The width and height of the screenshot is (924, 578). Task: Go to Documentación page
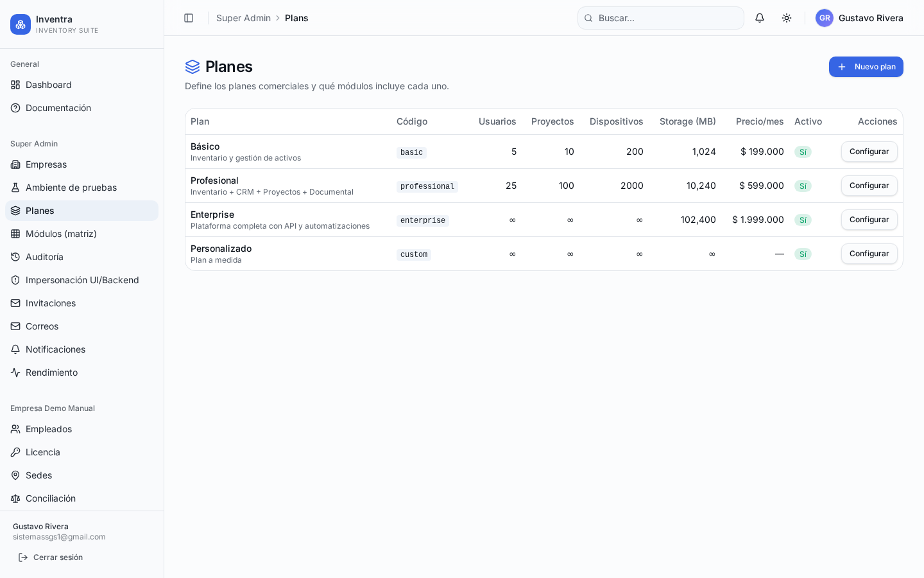pos(81,108)
